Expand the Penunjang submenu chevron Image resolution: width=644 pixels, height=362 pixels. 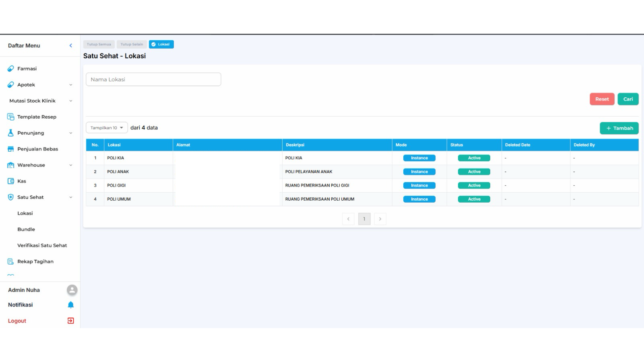click(71, 133)
